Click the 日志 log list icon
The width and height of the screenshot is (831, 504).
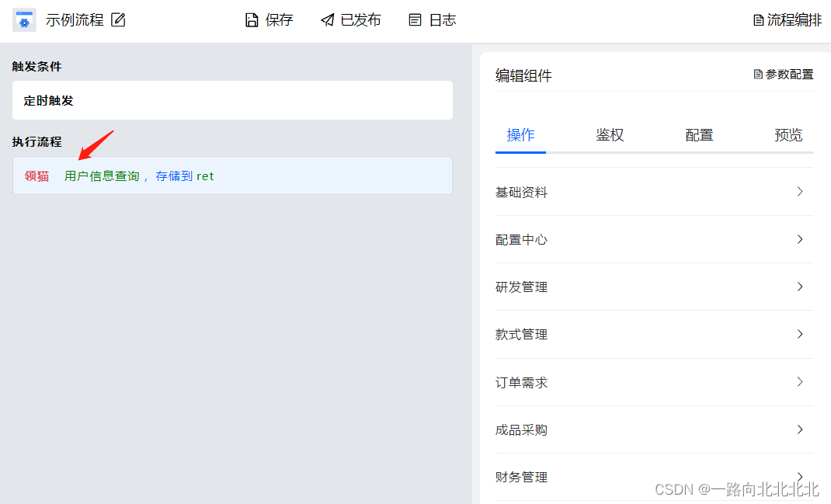coord(415,20)
